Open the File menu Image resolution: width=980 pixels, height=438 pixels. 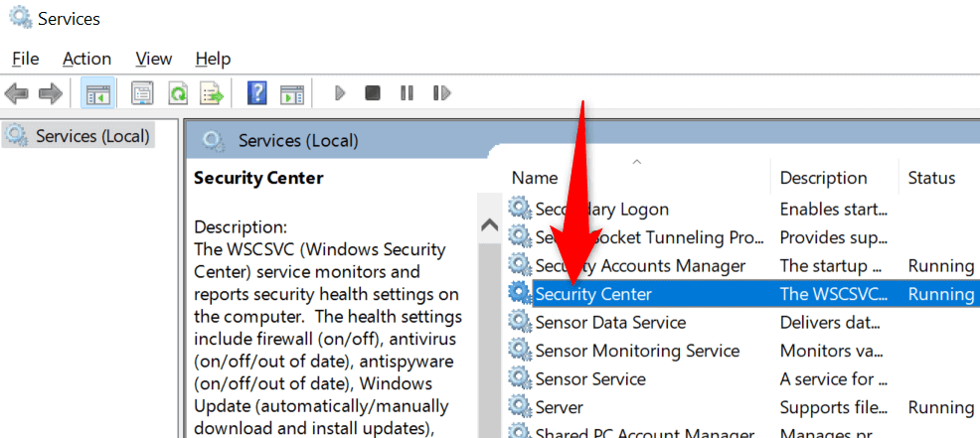25,59
